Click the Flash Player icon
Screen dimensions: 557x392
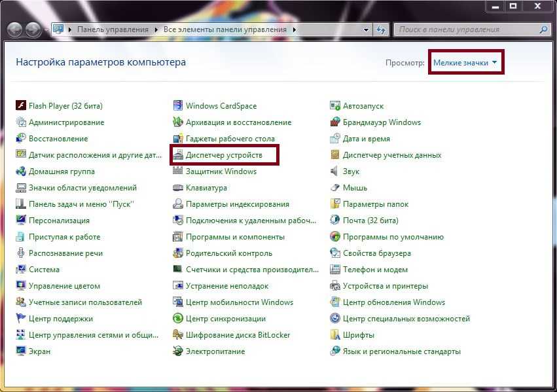21,106
